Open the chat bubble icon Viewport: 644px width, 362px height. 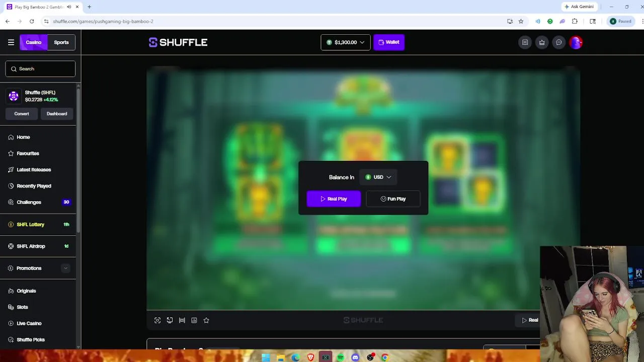(x=558, y=42)
